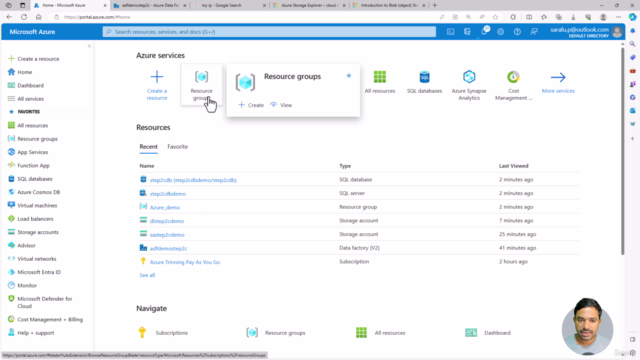This screenshot has width=640, height=360.
Task: Focus the Azure search resources box
Action: tap(269, 32)
